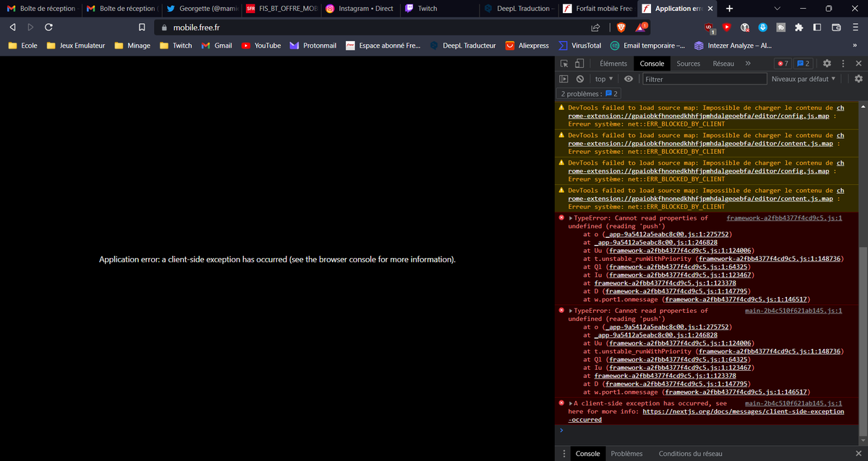The width and height of the screenshot is (868, 461).
Task: Open the extensions puzzle piece menu
Action: (799, 27)
